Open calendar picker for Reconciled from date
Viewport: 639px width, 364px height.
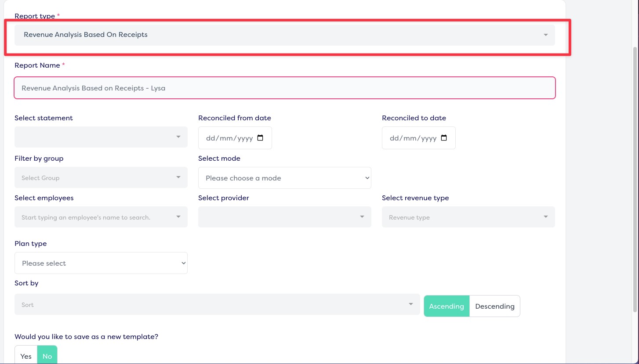tap(260, 138)
